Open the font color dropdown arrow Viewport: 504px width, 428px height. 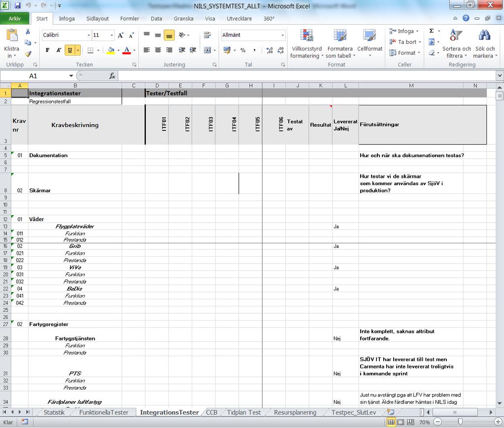tap(134, 50)
